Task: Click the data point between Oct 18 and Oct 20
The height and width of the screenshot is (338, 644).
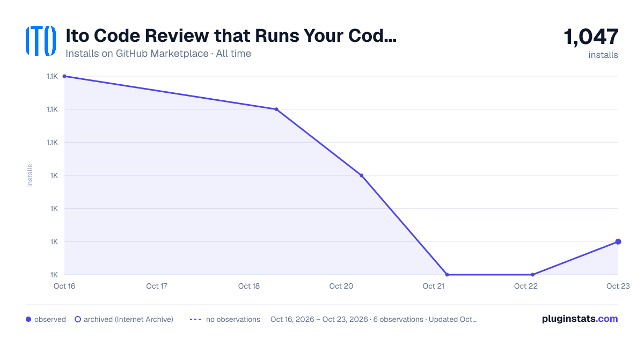Action: (276, 109)
